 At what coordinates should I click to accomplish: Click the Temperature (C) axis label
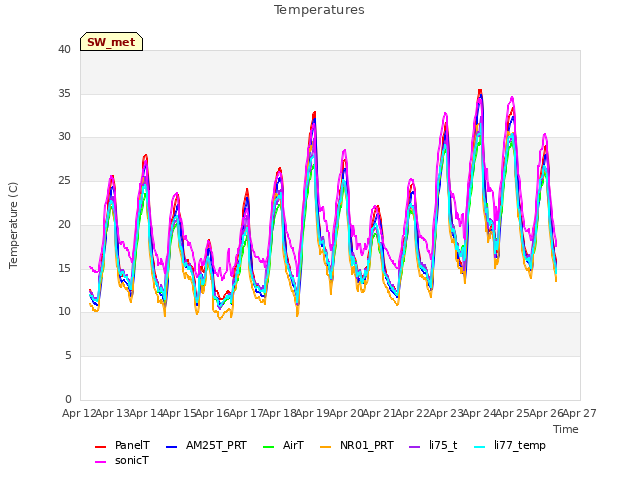(x=13, y=225)
